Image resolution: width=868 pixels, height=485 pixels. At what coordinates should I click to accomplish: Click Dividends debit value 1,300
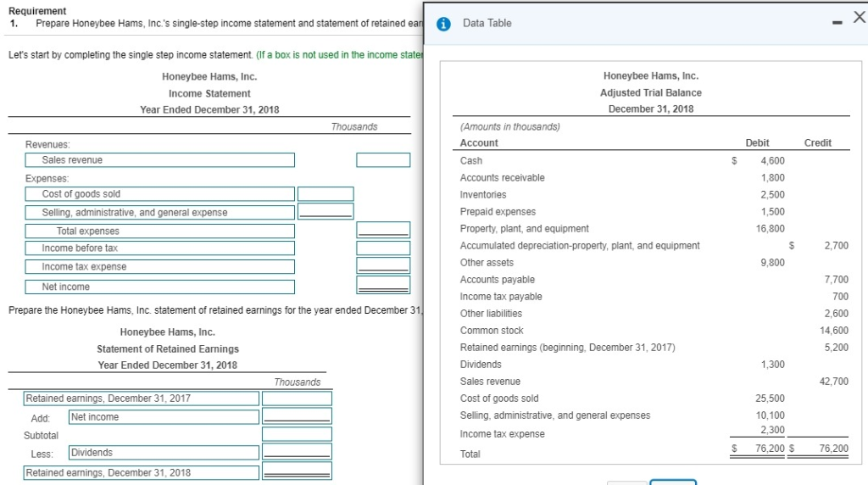[x=772, y=365]
